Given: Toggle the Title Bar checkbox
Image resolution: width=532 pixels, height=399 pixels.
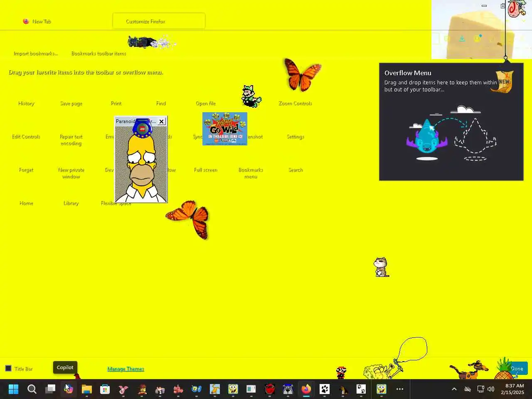Looking at the screenshot, I should [8, 368].
